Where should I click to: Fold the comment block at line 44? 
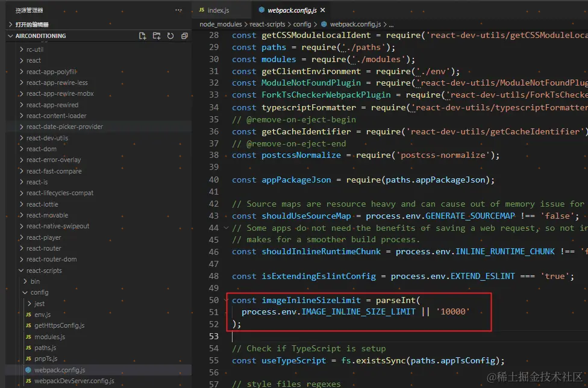[226, 228]
